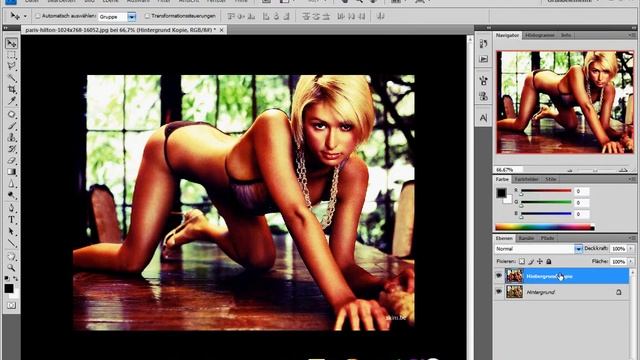
Task: Open the Farbe panel options menu
Action: 632,179
